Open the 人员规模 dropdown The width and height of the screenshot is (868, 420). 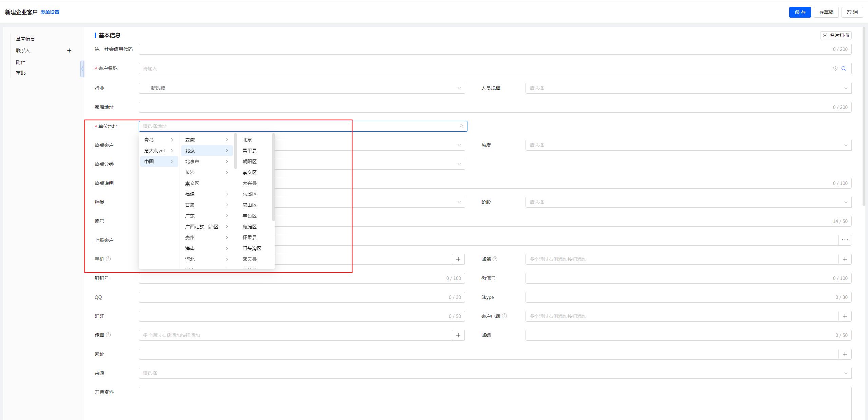tap(688, 88)
